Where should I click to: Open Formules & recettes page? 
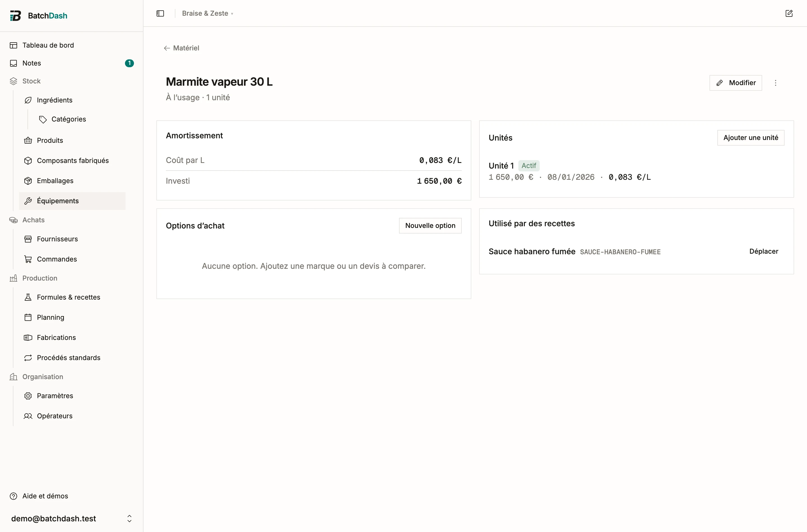tap(72, 297)
